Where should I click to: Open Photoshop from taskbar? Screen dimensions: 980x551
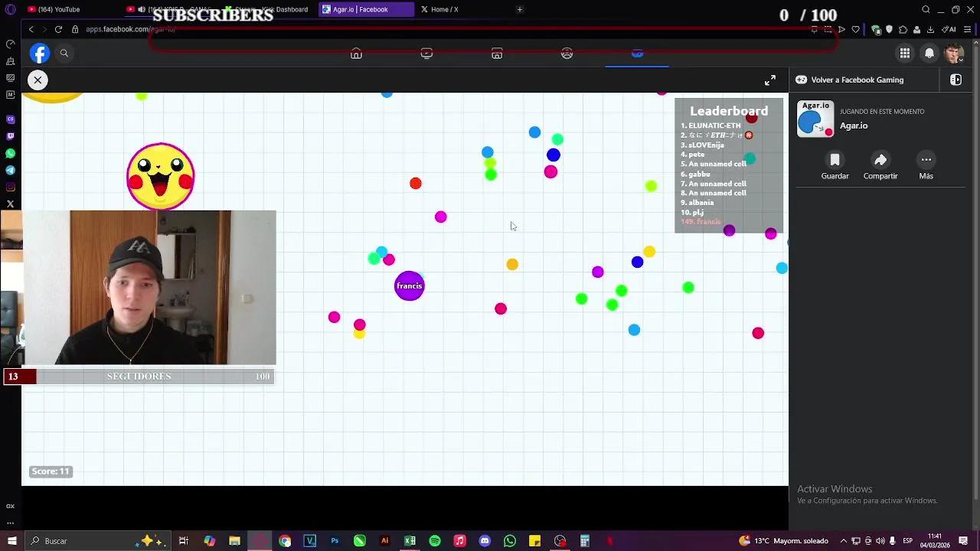[x=335, y=541]
